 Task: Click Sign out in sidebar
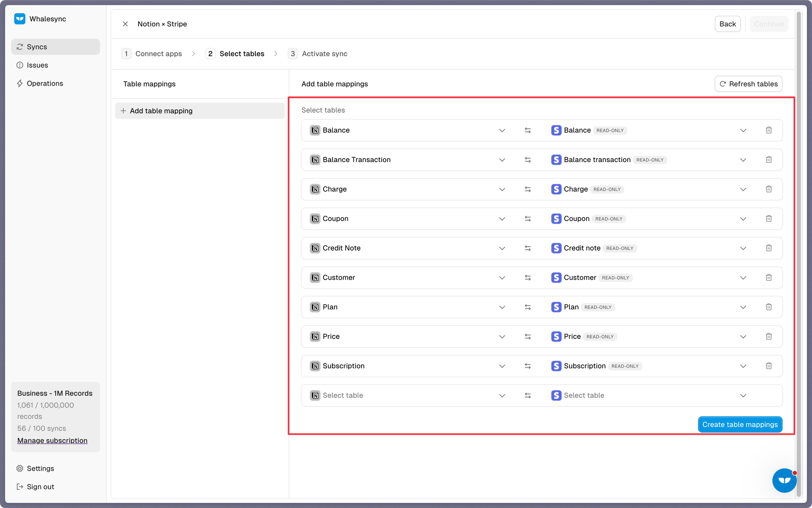click(55, 487)
